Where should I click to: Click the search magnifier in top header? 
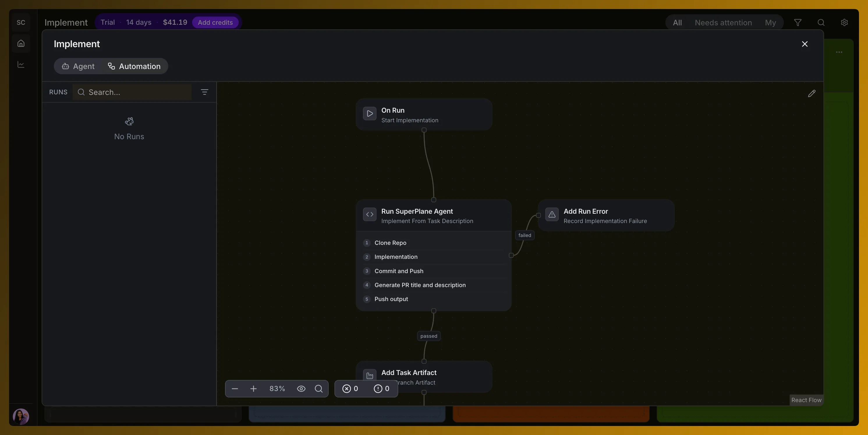[x=821, y=23]
